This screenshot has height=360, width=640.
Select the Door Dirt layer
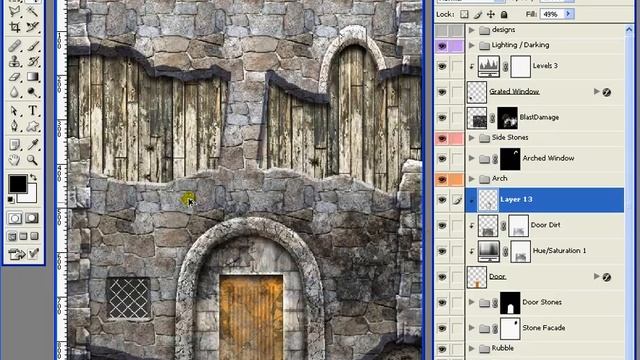click(544, 225)
